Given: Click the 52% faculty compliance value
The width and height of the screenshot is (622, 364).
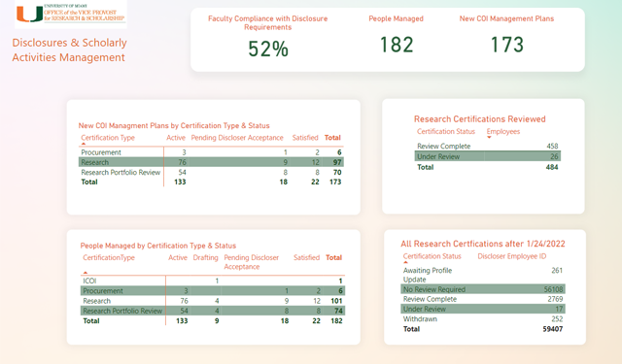Looking at the screenshot, I should click(268, 50).
